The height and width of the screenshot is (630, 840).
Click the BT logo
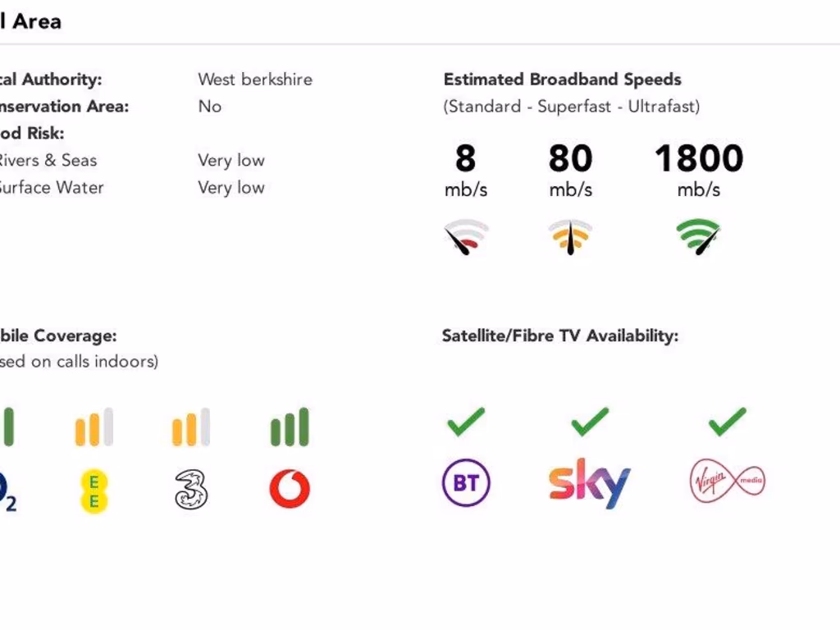pos(466,482)
